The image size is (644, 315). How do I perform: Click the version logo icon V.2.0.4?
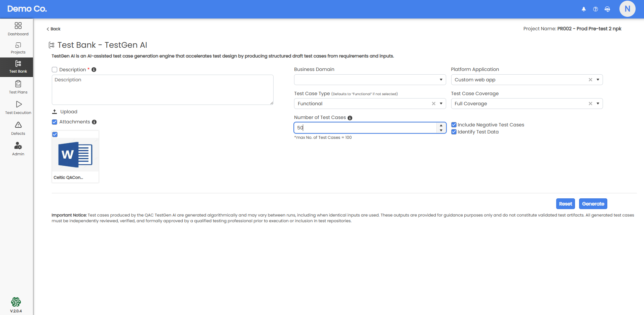[x=16, y=302]
